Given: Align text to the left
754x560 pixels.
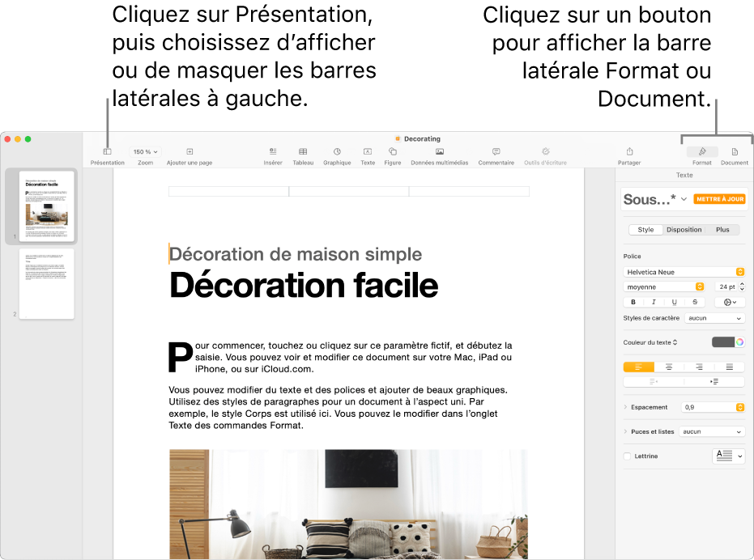Looking at the screenshot, I should 638,367.
